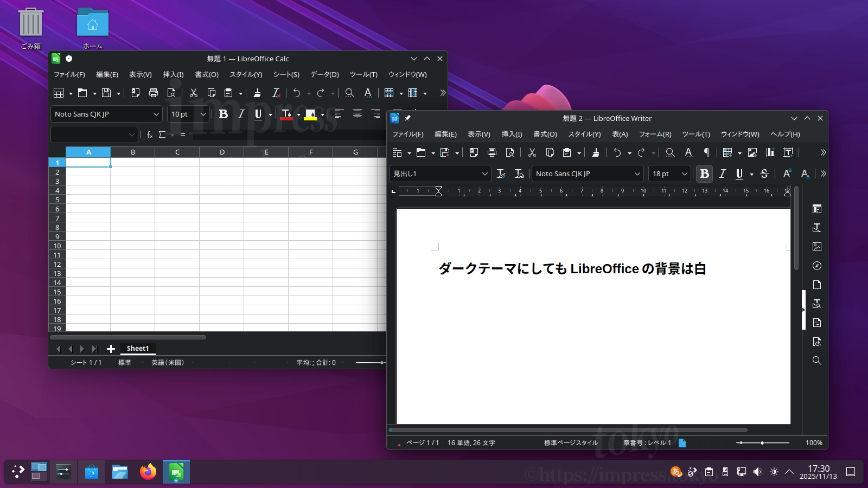This screenshot has width=868, height=488.
Task: Open KDE application launcher
Action: (18, 472)
